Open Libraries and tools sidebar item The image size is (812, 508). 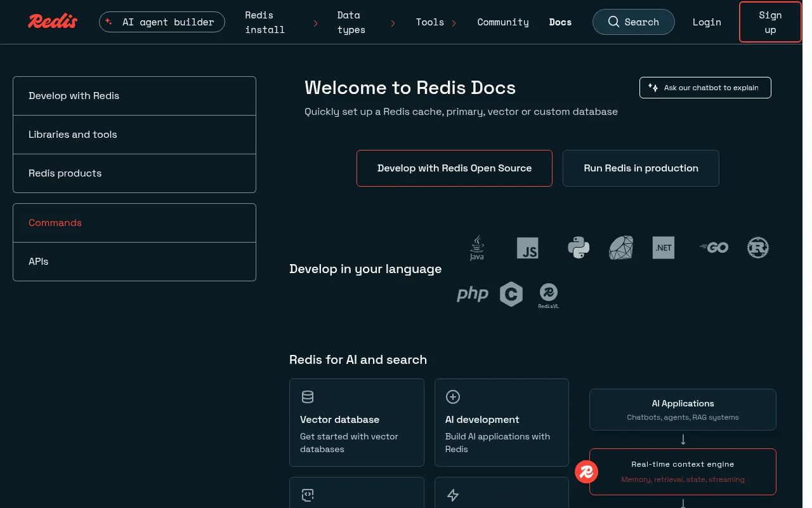[134, 135]
